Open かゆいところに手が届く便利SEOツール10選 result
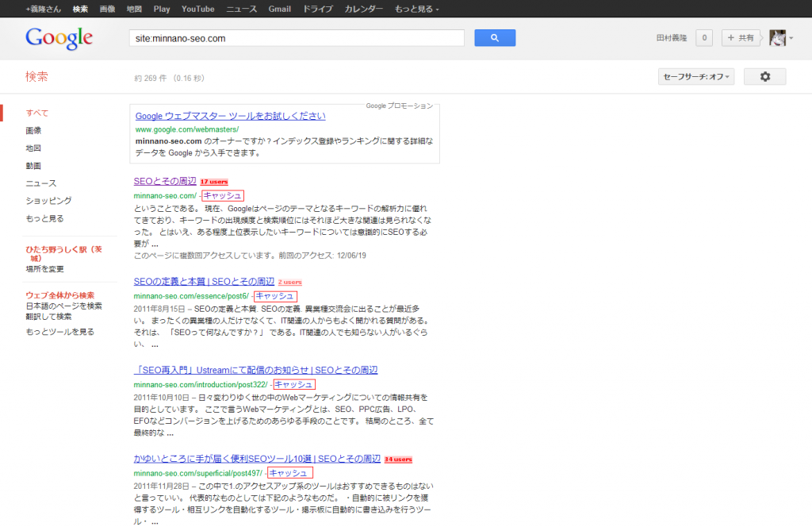The width and height of the screenshot is (812, 527). 257,459
